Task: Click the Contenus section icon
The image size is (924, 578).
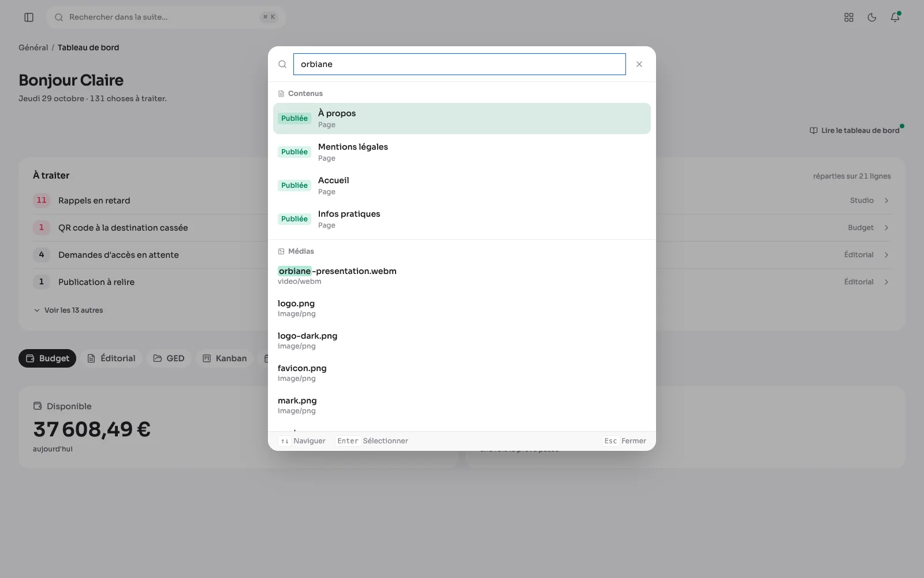Action: pyautogui.click(x=281, y=94)
